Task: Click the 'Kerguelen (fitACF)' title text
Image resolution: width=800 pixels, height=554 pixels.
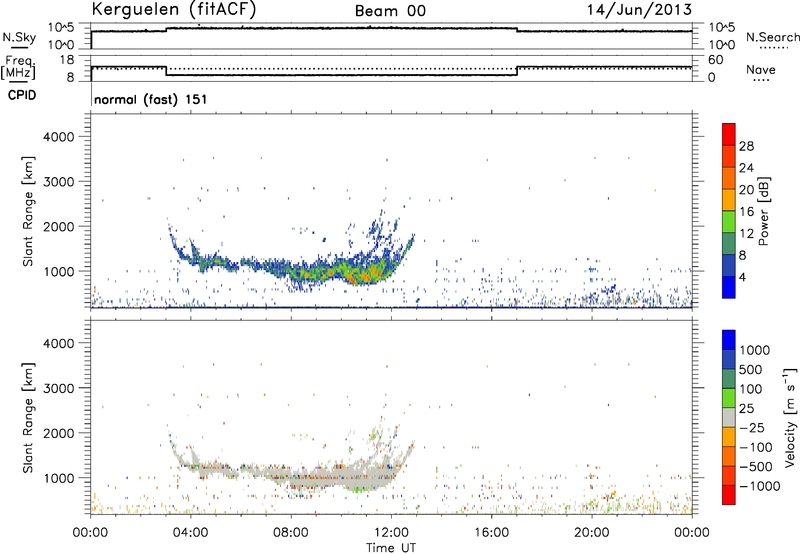Action: tap(174, 9)
